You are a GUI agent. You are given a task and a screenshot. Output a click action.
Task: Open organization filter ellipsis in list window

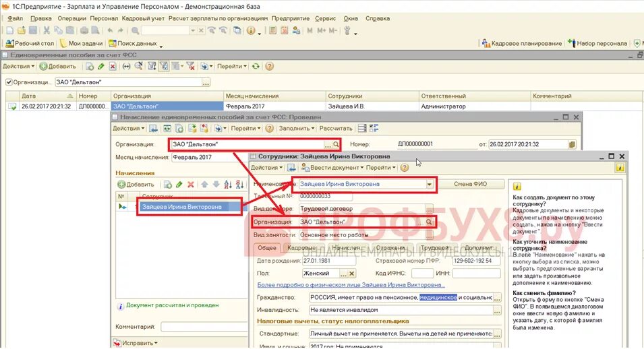pyautogui.click(x=206, y=82)
